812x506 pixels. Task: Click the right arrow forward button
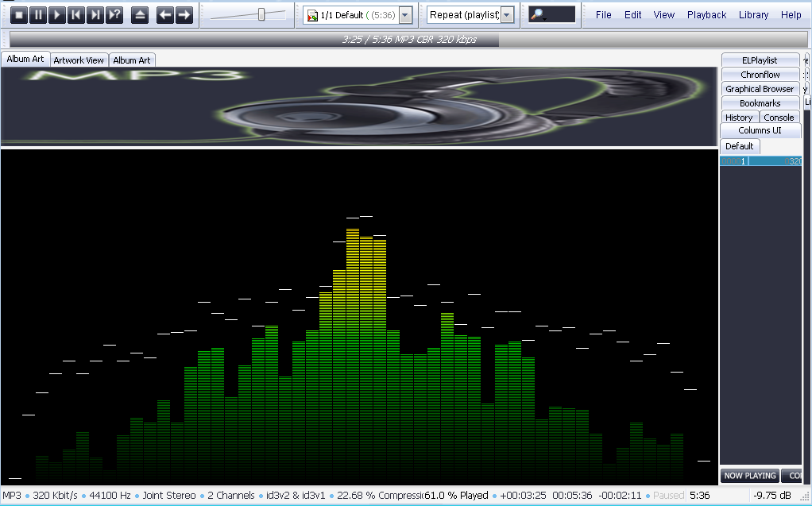coord(184,15)
